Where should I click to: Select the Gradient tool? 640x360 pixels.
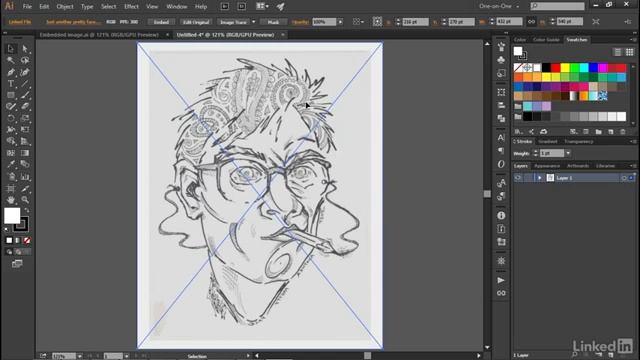(x=25, y=153)
